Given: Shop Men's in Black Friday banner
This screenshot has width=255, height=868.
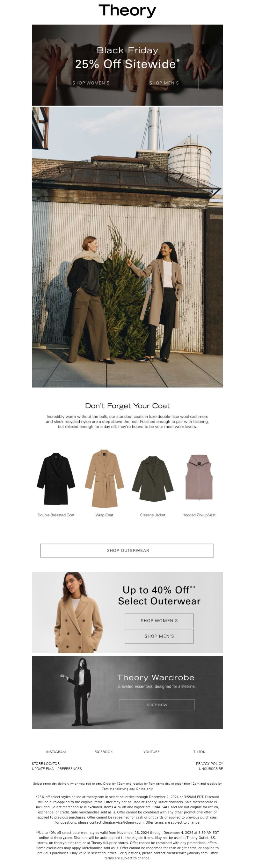Looking at the screenshot, I should (x=164, y=83).
